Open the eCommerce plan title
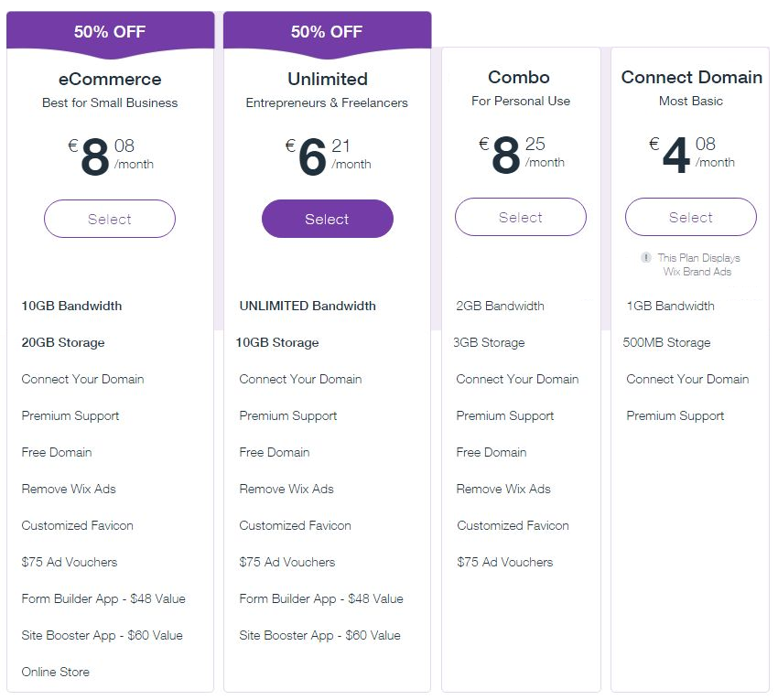Screen dimensions: 778x700 click(110, 79)
